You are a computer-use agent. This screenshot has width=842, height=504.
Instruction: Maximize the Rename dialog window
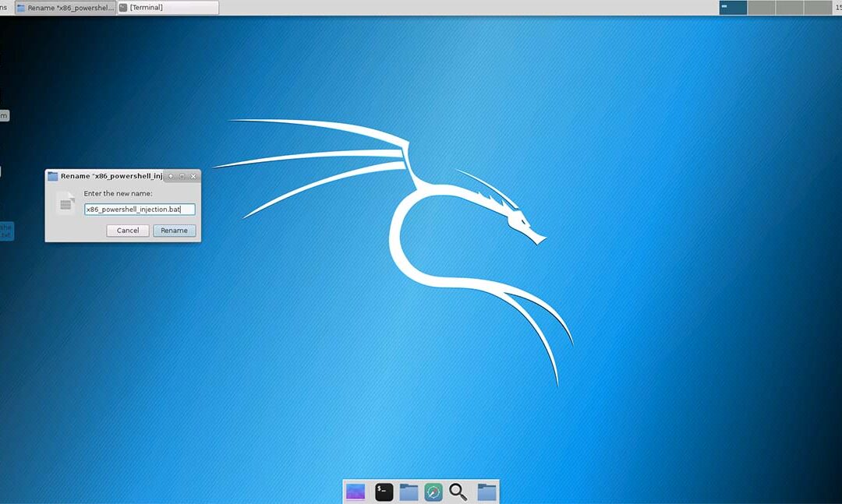(182, 176)
